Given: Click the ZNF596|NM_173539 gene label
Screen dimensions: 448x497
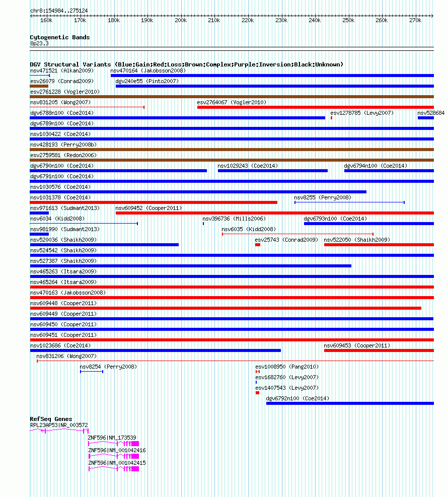Looking at the screenshot, I should (x=112, y=438).
